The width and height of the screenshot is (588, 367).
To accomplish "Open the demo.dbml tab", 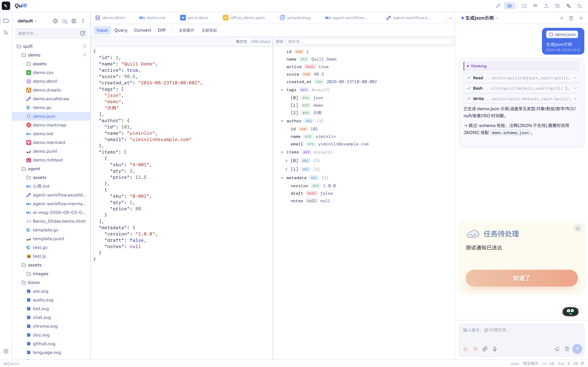I will [x=110, y=18].
